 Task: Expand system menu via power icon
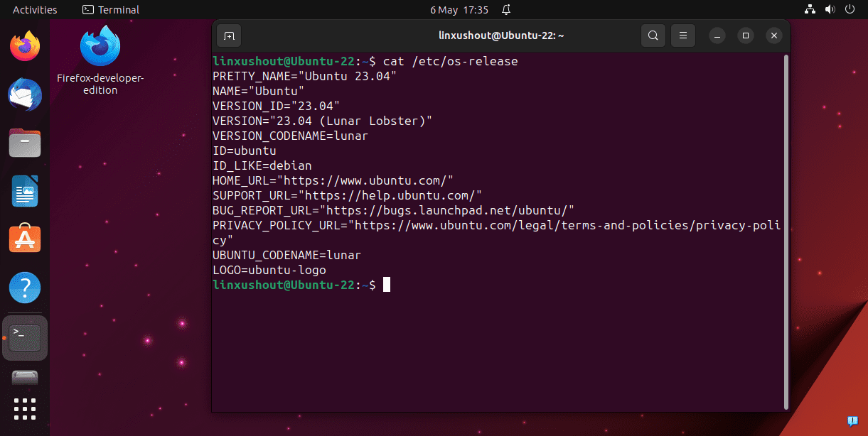tap(850, 10)
